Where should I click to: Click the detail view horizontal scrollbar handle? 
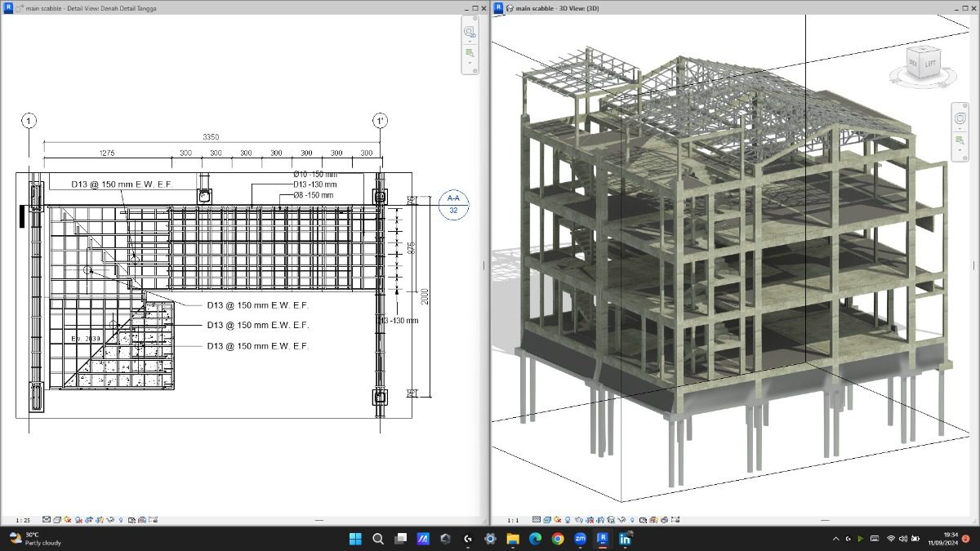point(319,519)
